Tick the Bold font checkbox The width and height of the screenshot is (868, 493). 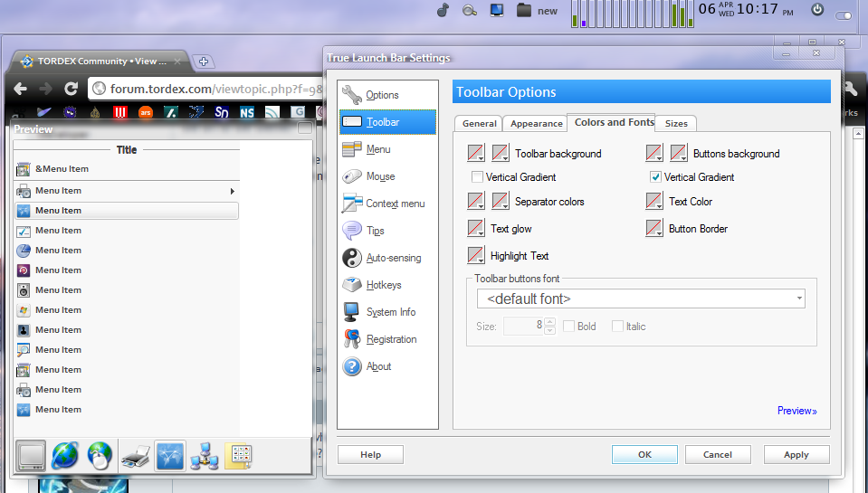click(x=568, y=327)
